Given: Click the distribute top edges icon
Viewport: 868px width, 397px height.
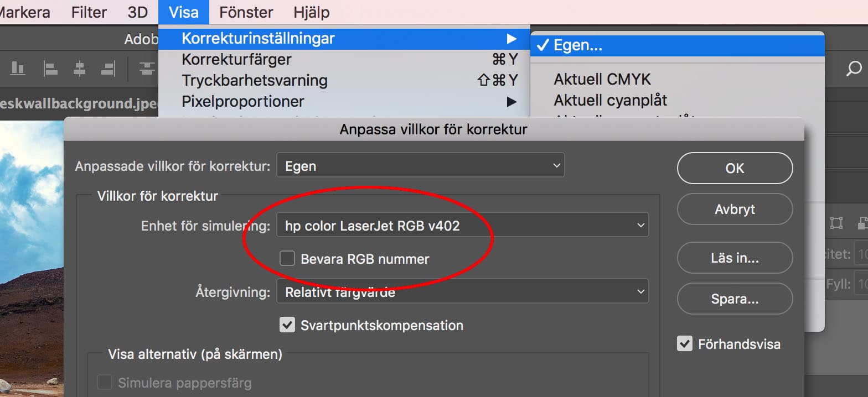Looking at the screenshot, I should click(147, 69).
